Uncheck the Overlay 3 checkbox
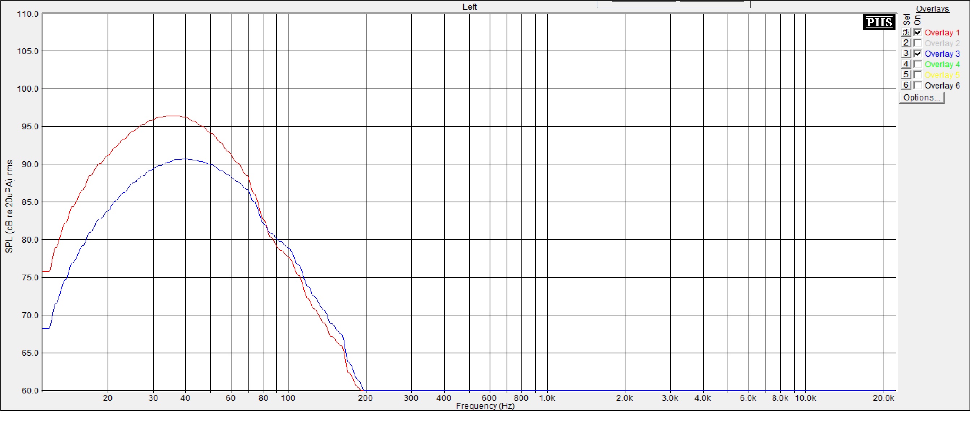The image size is (980, 422). tap(917, 54)
